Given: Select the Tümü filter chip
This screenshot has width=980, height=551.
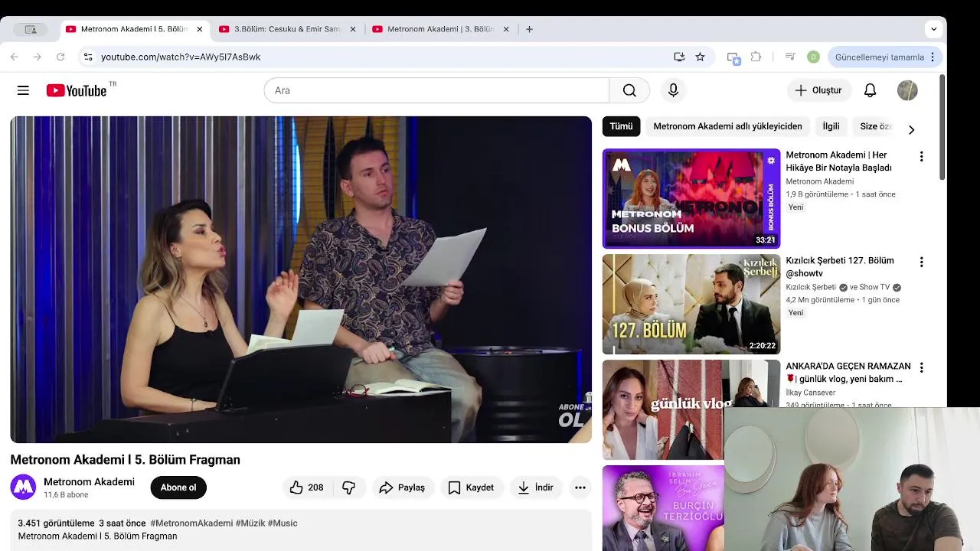Looking at the screenshot, I should click(621, 126).
